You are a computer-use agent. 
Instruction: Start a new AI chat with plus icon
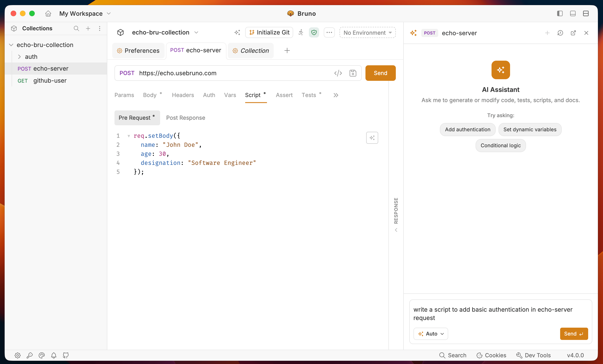[x=547, y=33]
